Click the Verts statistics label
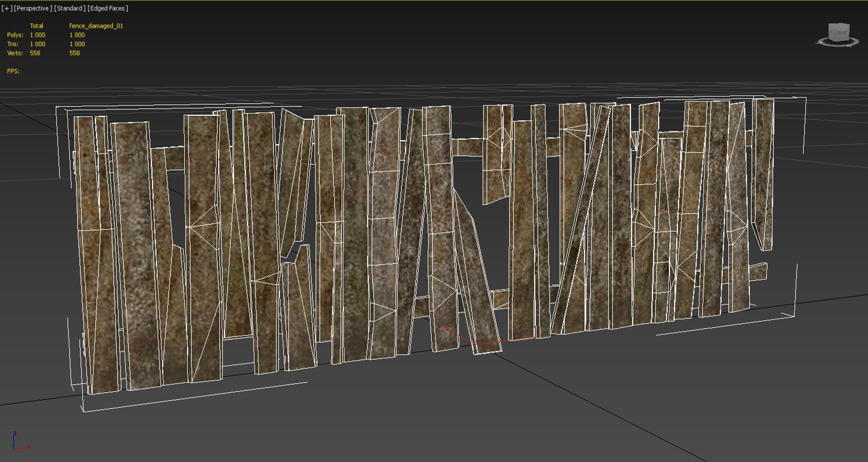Image resolution: width=868 pixels, height=462 pixels. [15, 53]
